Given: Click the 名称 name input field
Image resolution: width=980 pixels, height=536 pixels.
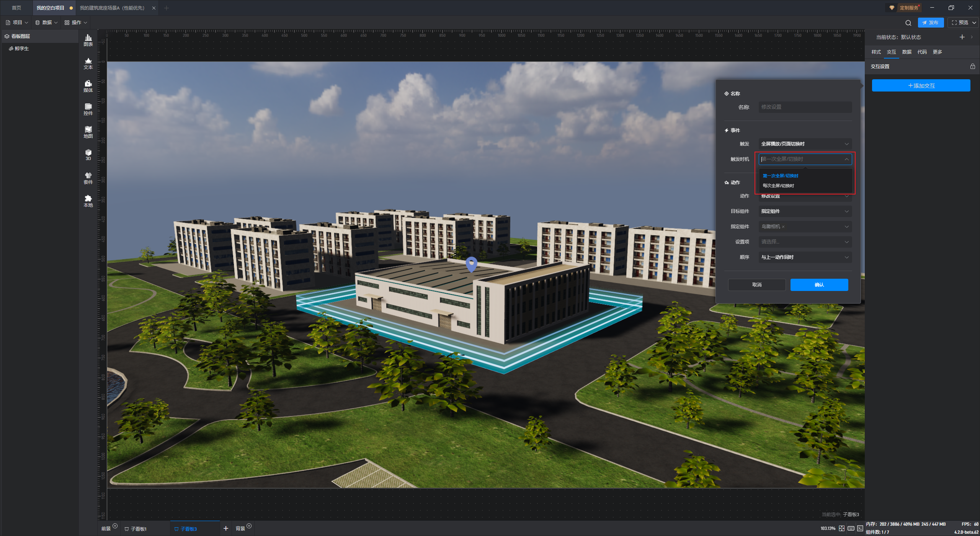Looking at the screenshot, I should point(805,107).
